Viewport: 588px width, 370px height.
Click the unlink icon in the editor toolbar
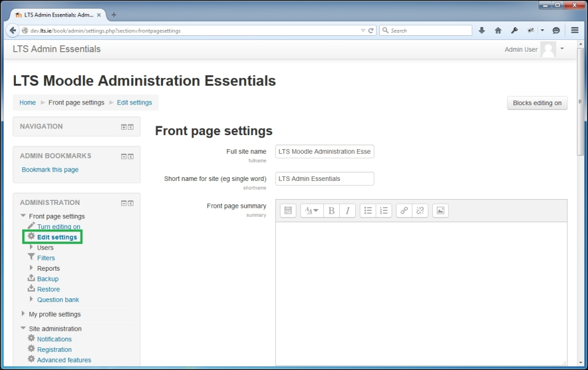[419, 210]
